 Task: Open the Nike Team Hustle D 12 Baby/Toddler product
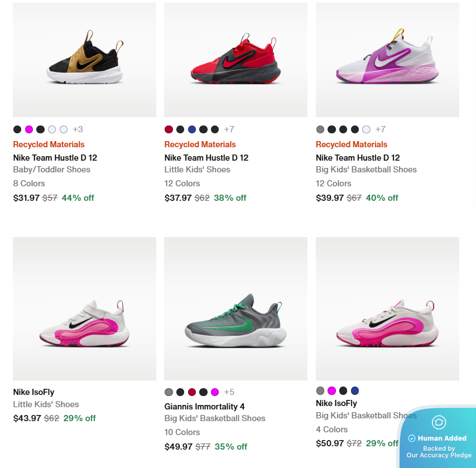point(55,157)
